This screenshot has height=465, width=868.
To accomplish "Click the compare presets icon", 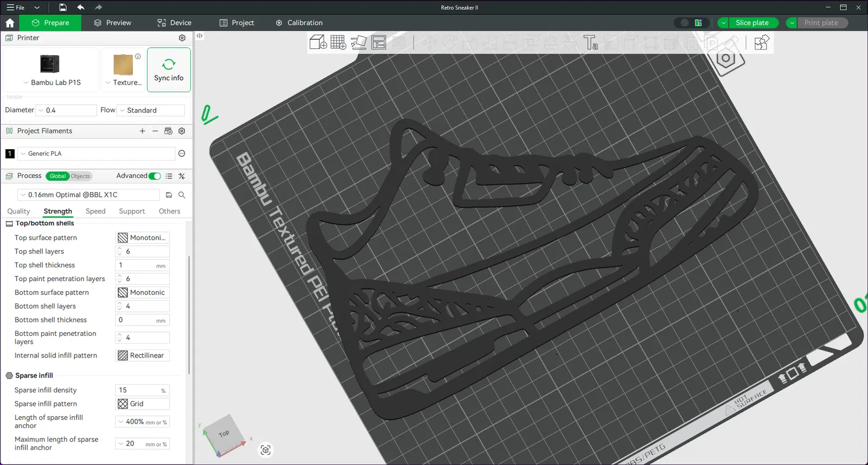I will 182,176.
